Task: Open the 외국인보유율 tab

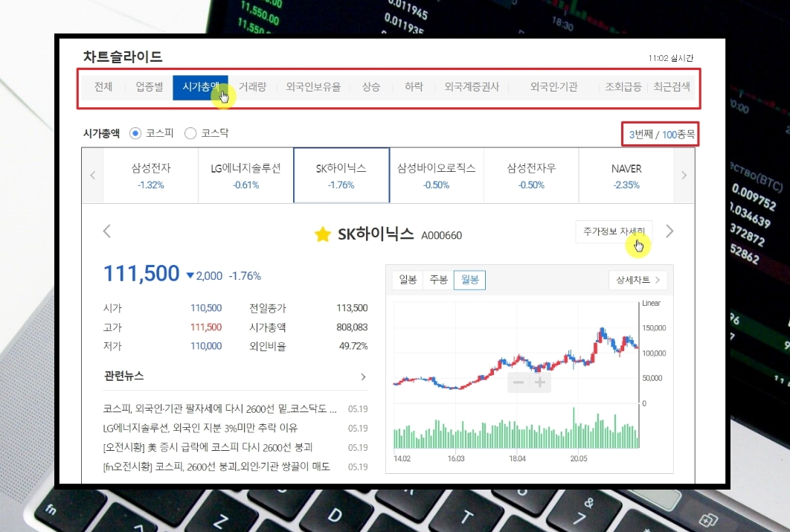Action: tap(313, 87)
